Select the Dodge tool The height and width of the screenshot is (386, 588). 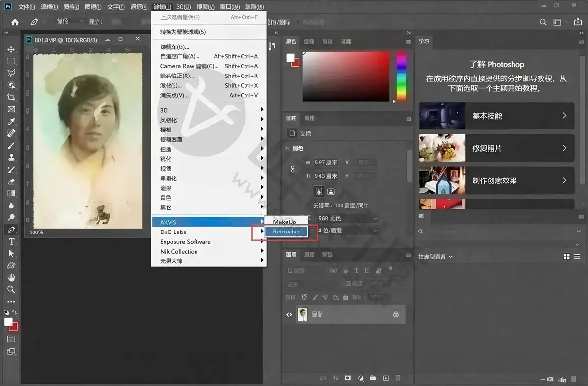[11, 217]
